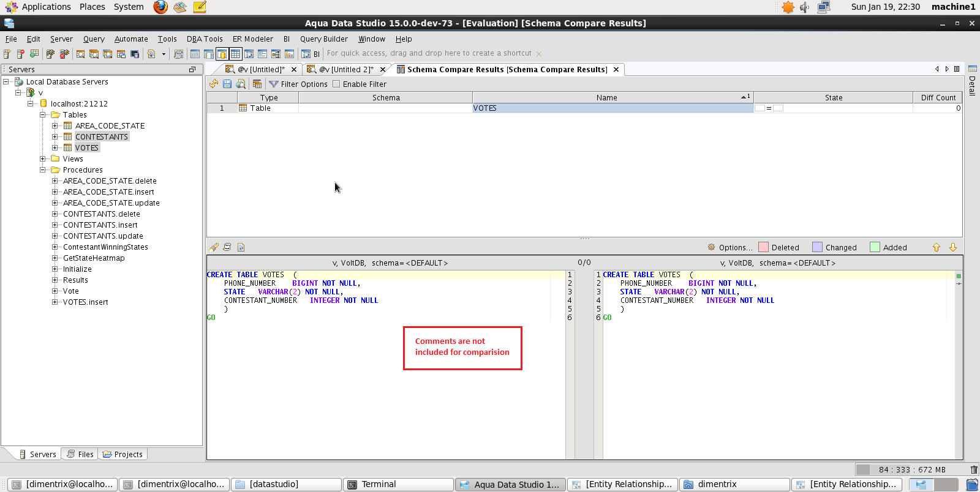Viewport: 980px width, 492px height.
Task: Collapse the Procedures folder
Action: click(43, 170)
